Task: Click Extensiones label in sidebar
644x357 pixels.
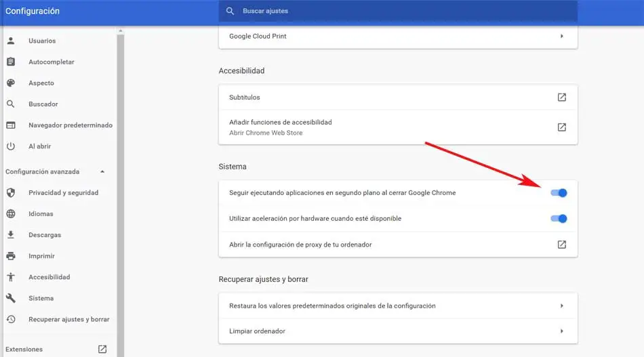Action: coord(24,349)
